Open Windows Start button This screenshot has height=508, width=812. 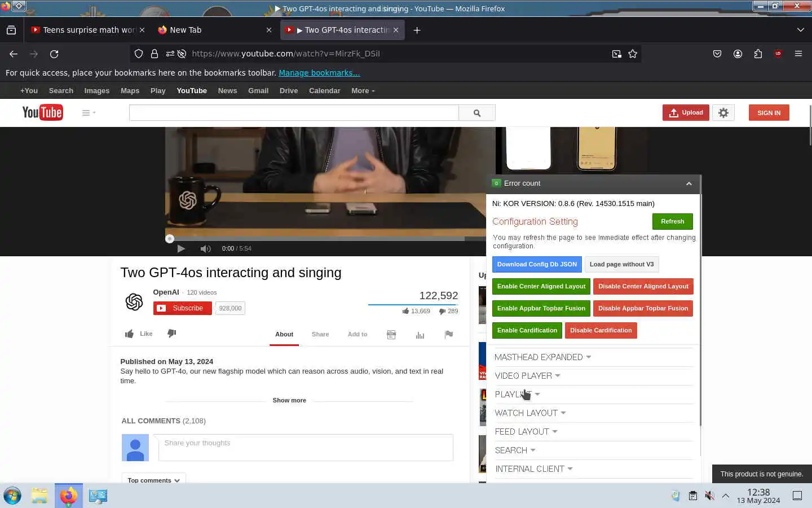(x=12, y=496)
